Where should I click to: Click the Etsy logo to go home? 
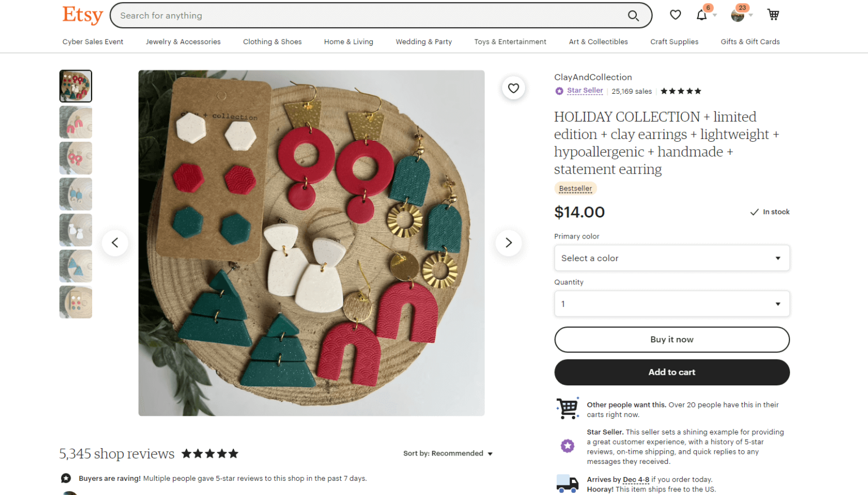click(82, 15)
